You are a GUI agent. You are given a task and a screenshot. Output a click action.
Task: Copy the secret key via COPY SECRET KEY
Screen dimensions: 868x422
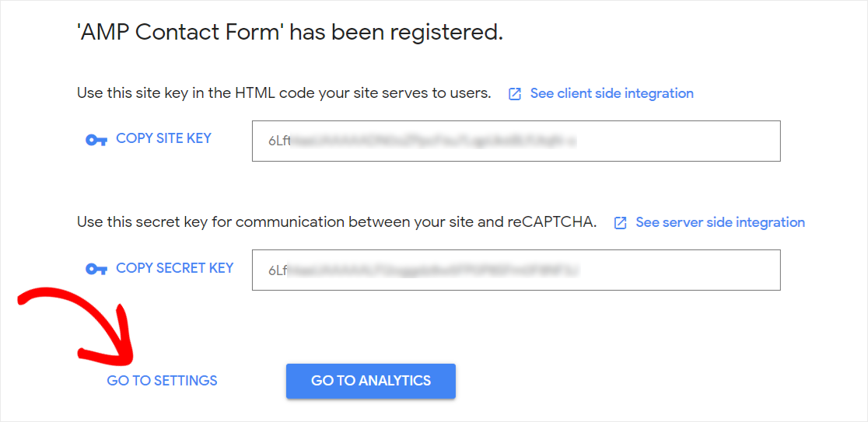[x=174, y=267]
